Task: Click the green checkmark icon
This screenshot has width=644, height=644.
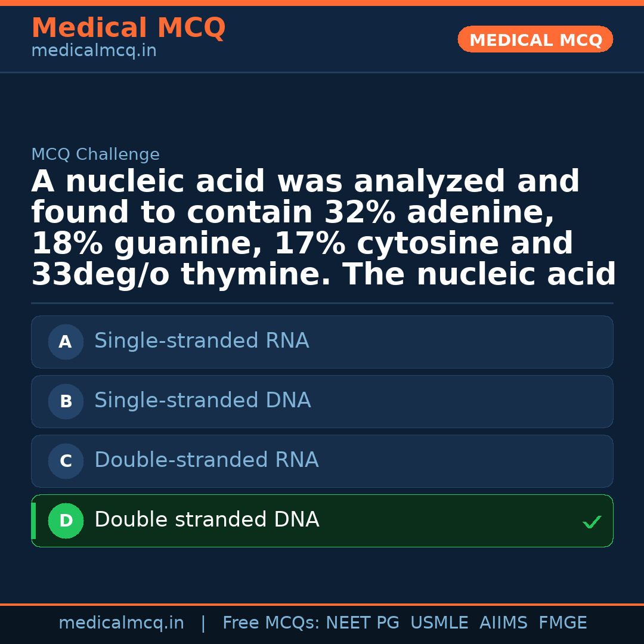Action: [x=592, y=522]
